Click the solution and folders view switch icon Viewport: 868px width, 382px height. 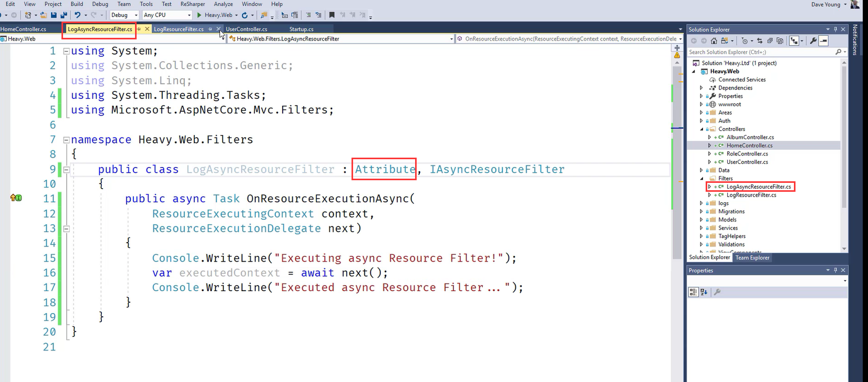[725, 41]
